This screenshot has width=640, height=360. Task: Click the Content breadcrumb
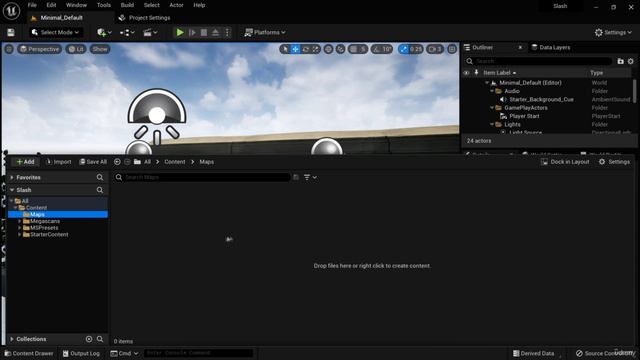[x=175, y=162]
